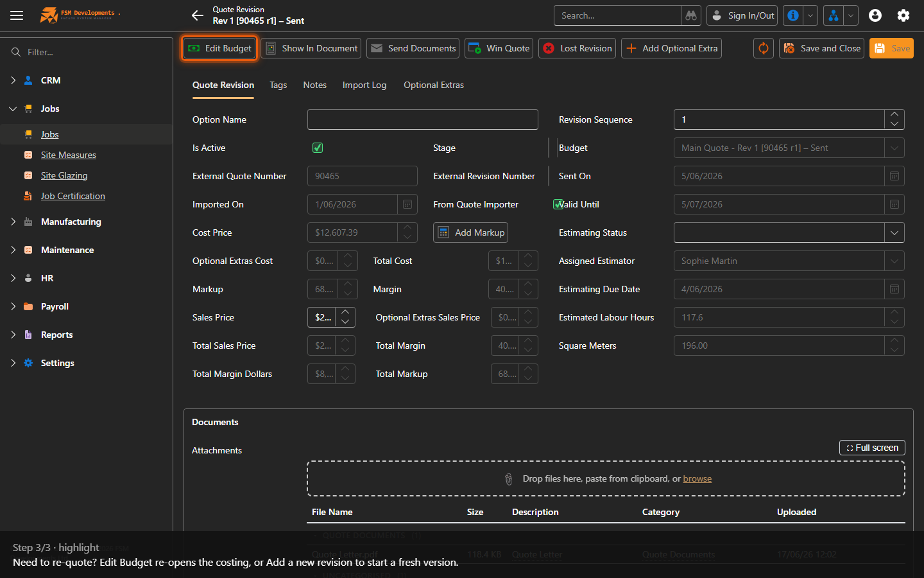Switch to the Tags tab
This screenshot has width=924, height=578.
point(278,85)
